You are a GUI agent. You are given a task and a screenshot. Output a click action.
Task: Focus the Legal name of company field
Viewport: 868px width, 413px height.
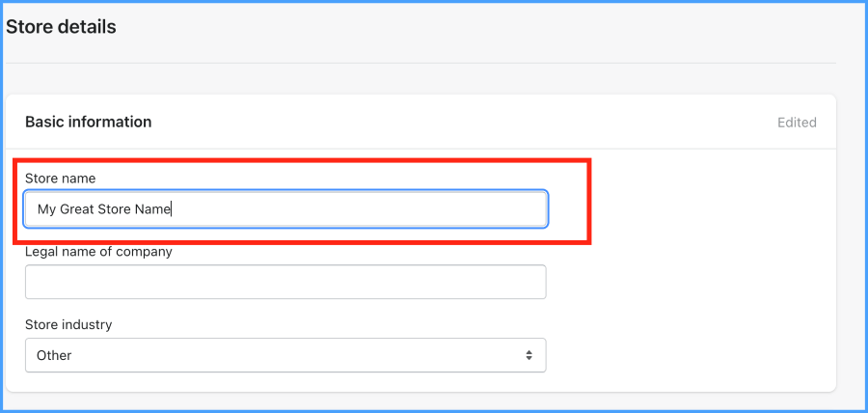pos(285,282)
